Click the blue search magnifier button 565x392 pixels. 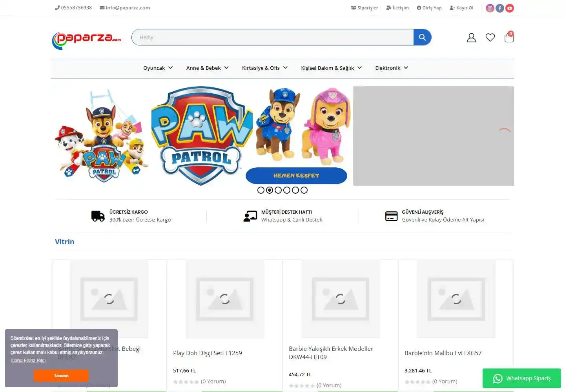pos(423,37)
